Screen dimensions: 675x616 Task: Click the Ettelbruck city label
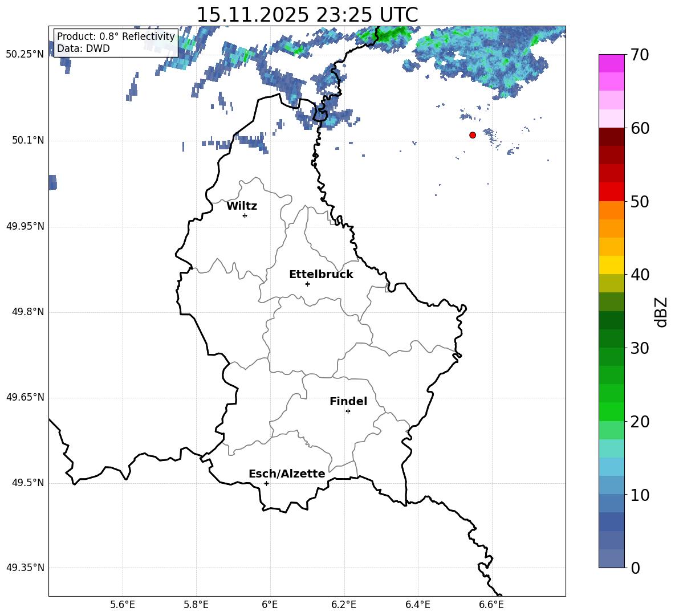click(321, 275)
